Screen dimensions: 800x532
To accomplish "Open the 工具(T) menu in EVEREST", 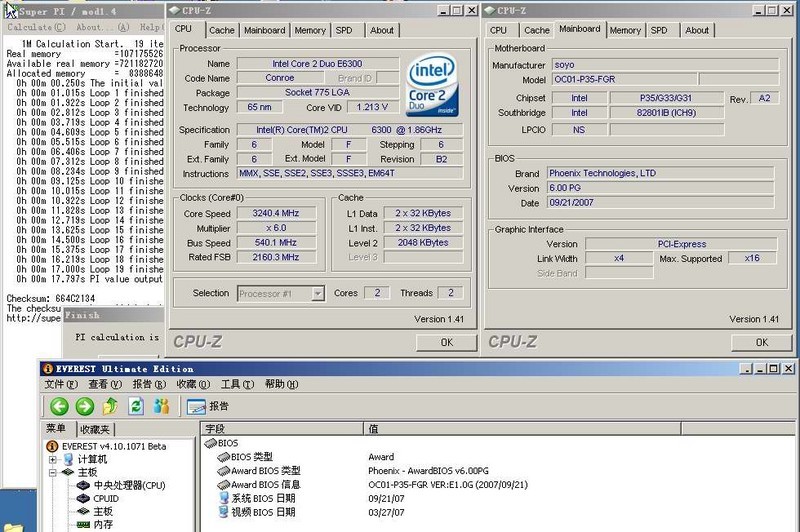I will 237,384.
